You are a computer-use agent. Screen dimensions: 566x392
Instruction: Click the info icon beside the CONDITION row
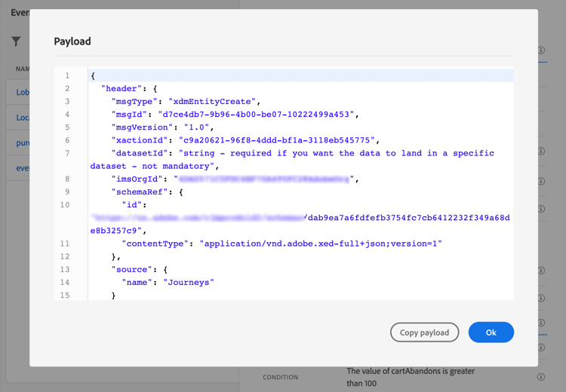click(541, 377)
